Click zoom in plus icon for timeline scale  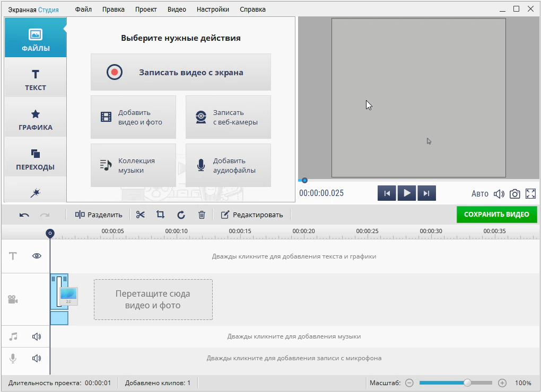[x=502, y=383]
